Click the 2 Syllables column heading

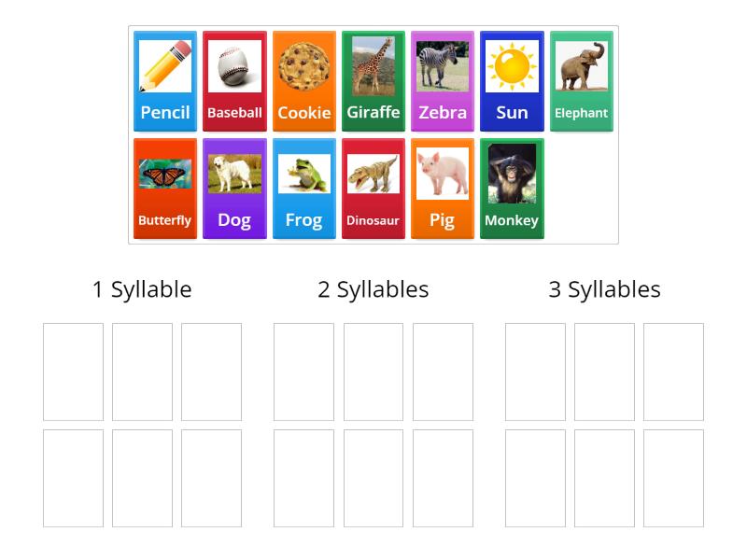[373, 289]
